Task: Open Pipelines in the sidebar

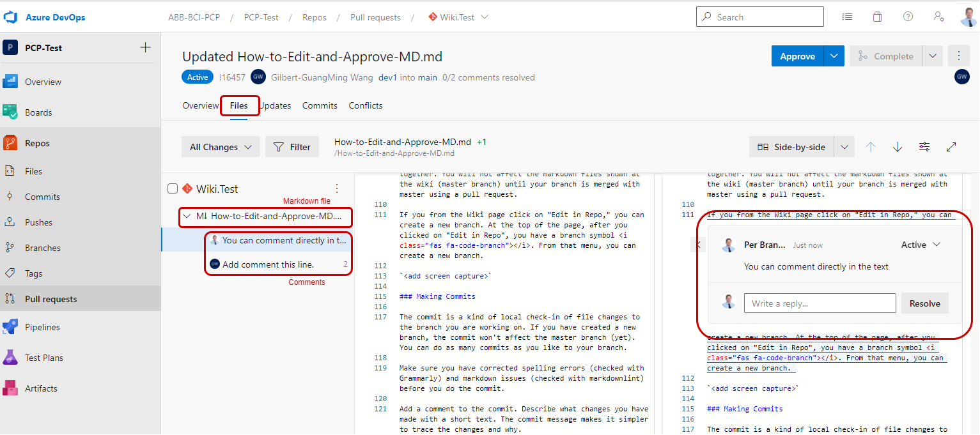Action: (x=81, y=327)
